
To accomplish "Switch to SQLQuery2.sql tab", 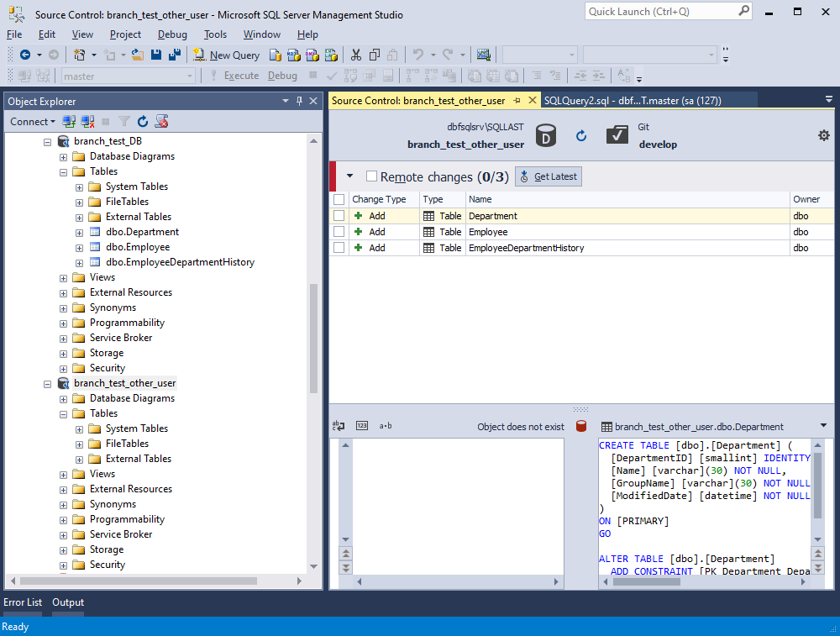I will 633,100.
